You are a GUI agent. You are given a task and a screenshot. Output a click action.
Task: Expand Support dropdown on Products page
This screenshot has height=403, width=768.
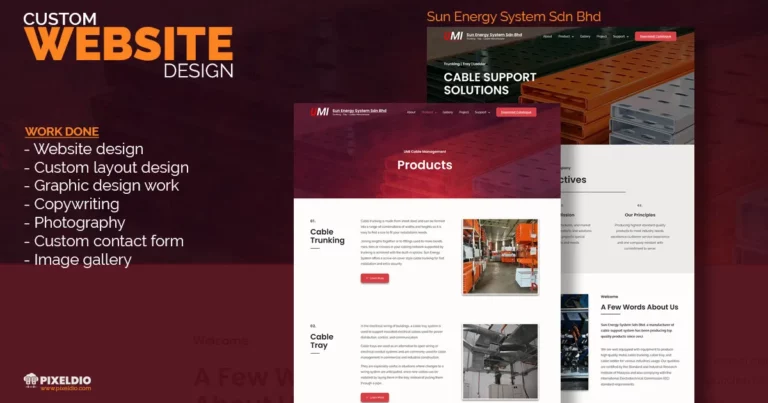482,112
